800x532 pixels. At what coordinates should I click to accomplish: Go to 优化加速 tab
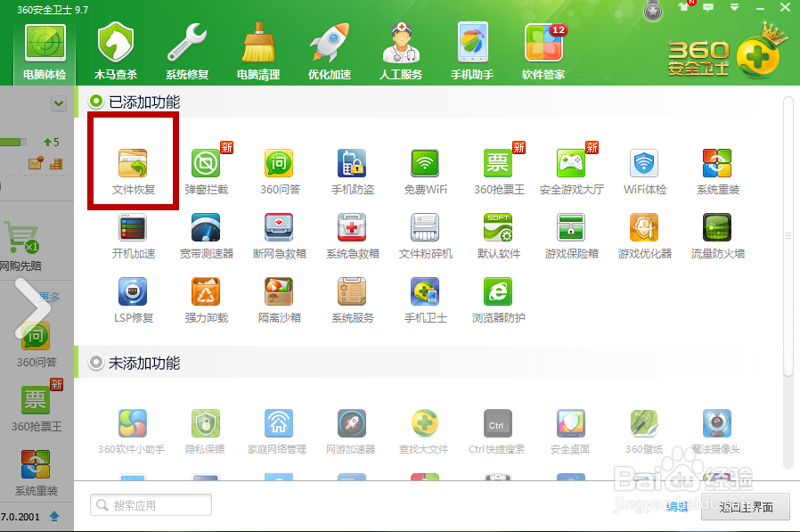coord(330,52)
